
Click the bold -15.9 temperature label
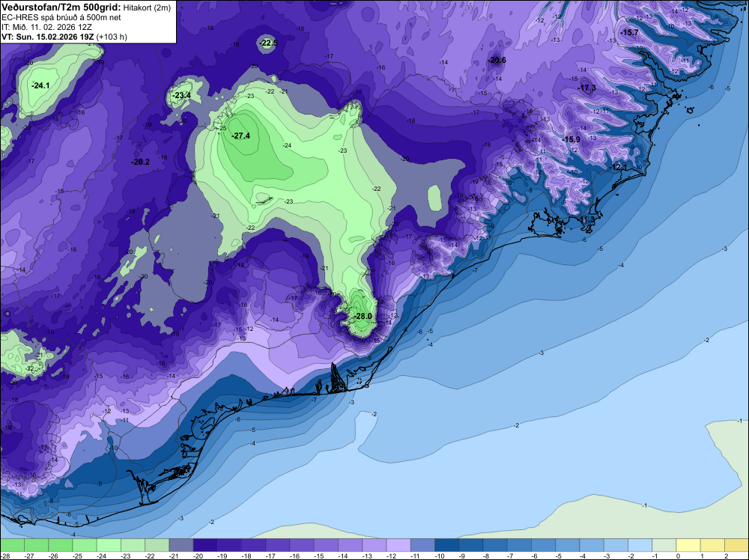(571, 139)
